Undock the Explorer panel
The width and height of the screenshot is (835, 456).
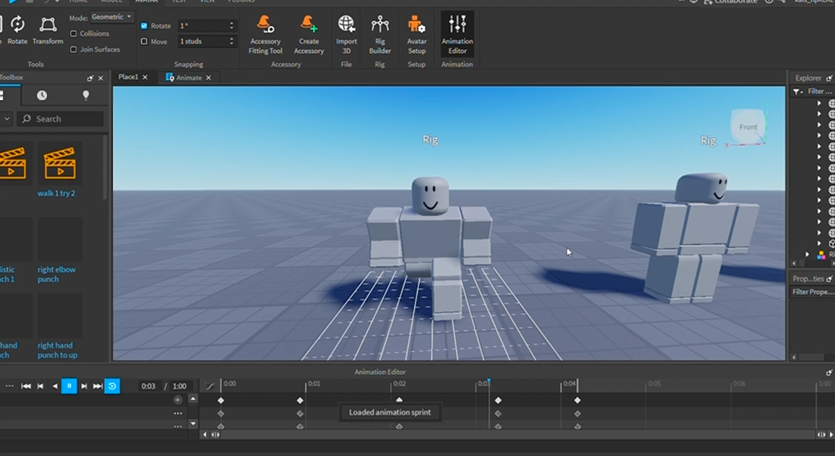coord(829,78)
